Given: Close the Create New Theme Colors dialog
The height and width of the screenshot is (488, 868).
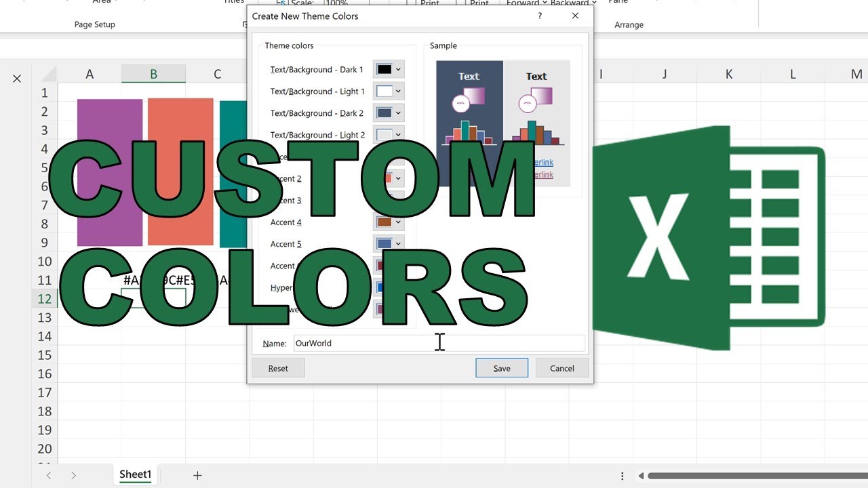Looking at the screenshot, I should tap(575, 16).
